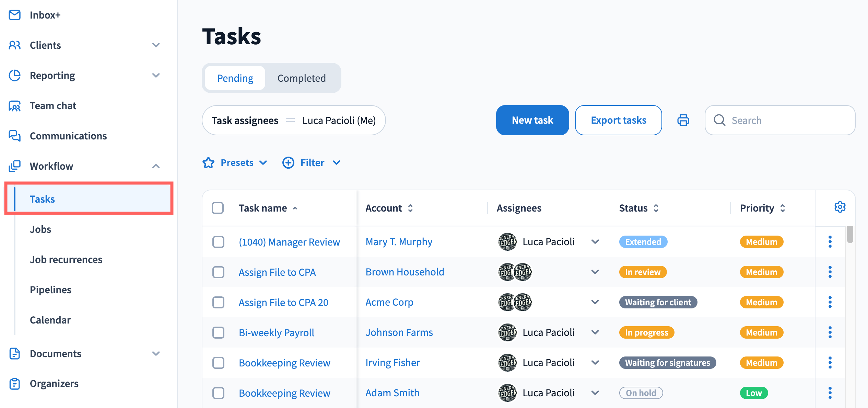
Task: Tick the select-all tasks checkbox
Action: coord(218,208)
